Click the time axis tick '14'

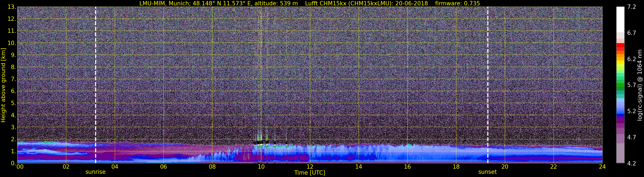pos(358,167)
